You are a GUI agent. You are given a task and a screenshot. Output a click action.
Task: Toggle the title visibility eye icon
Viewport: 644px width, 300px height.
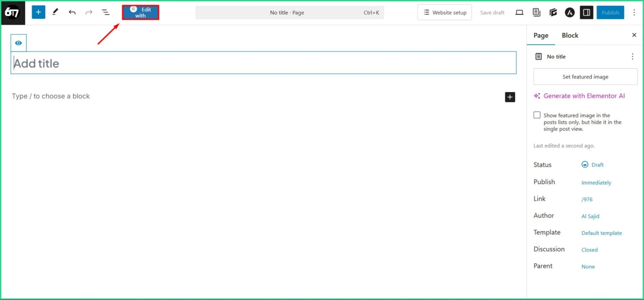[18, 43]
